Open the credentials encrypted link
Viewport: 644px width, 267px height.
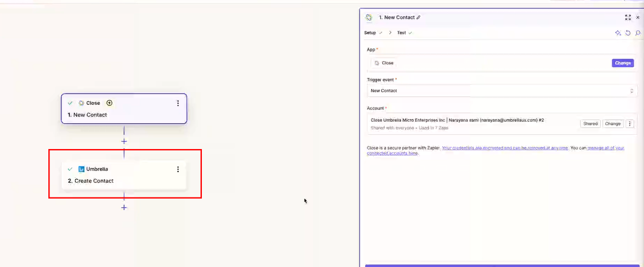[x=505, y=148]
